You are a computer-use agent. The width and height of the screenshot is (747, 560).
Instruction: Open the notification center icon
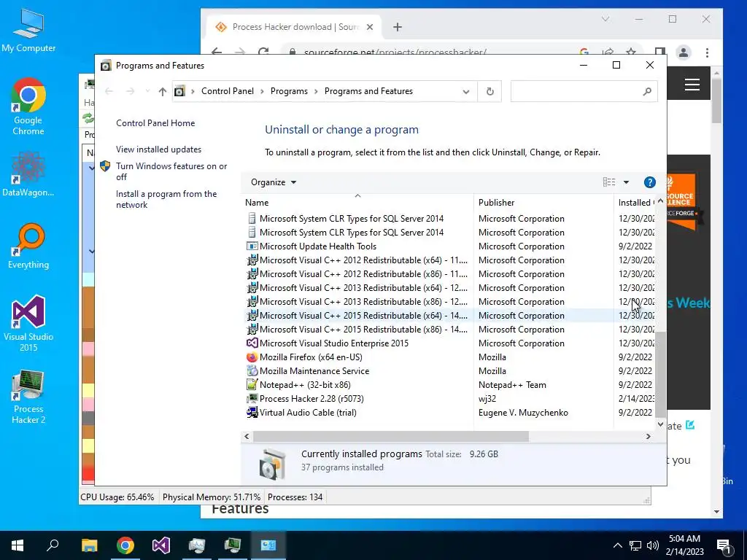click(724, 545)
